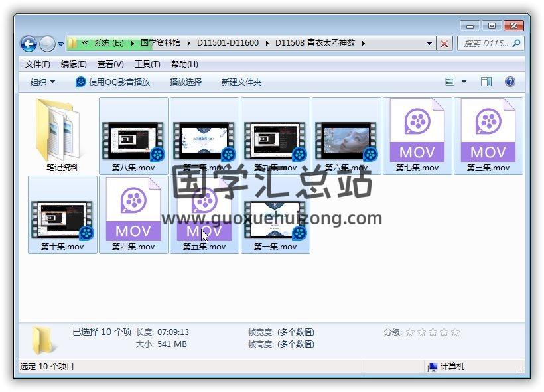This screenshot has width=544, height=392.
Task: Expand arrow after 国学资料馆 breadcrumb
Action: point(188,44)
